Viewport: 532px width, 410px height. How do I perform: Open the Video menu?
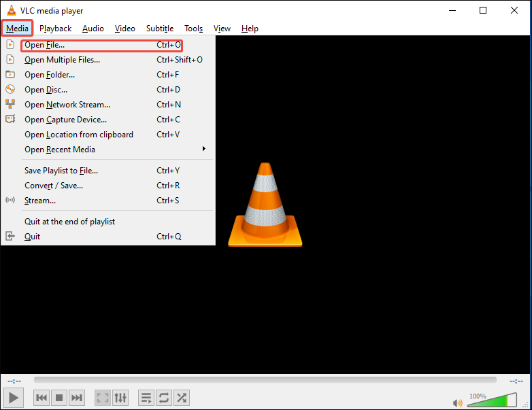[x=125, y=29]
